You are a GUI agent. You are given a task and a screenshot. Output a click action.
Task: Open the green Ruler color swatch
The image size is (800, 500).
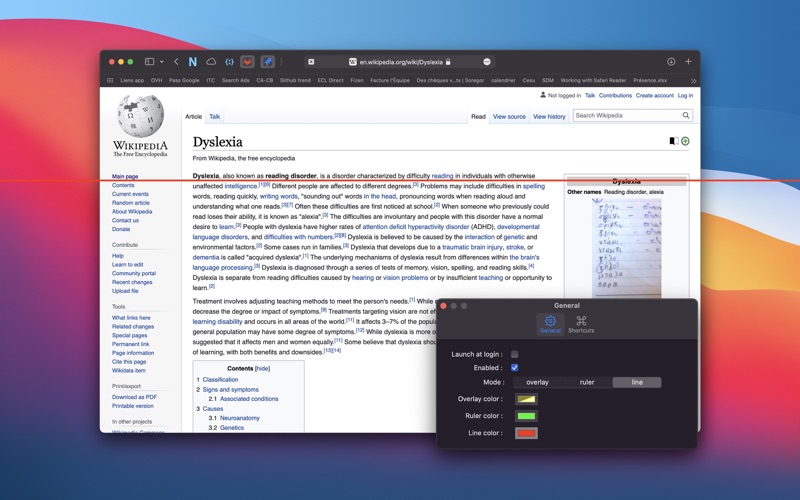[526, 416]
